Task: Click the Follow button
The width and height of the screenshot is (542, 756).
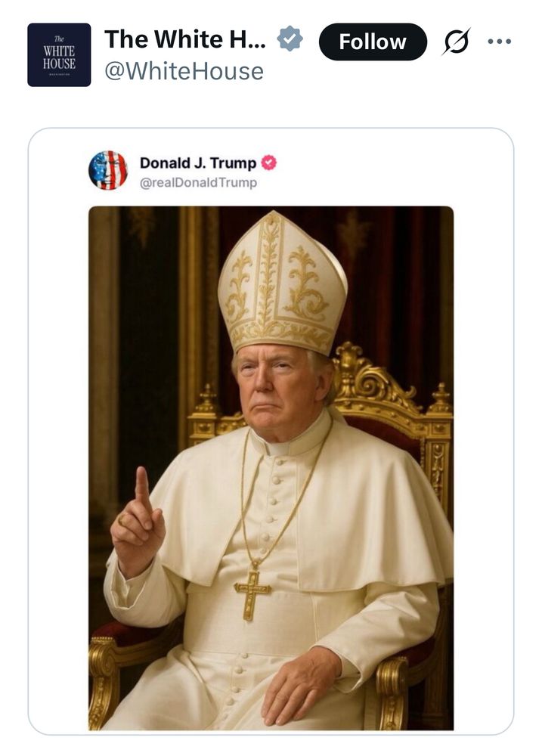Action: (x=372, y=42)
